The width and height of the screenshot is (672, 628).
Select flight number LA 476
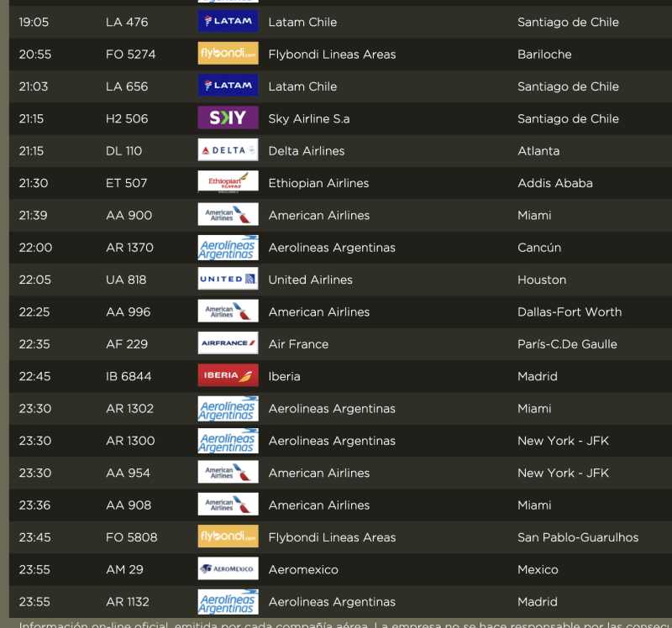click(x=127, y=22)
